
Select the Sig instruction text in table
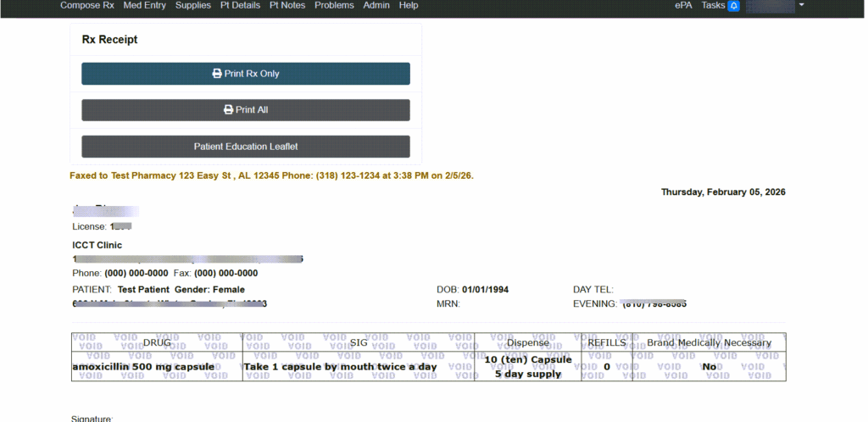340,367
